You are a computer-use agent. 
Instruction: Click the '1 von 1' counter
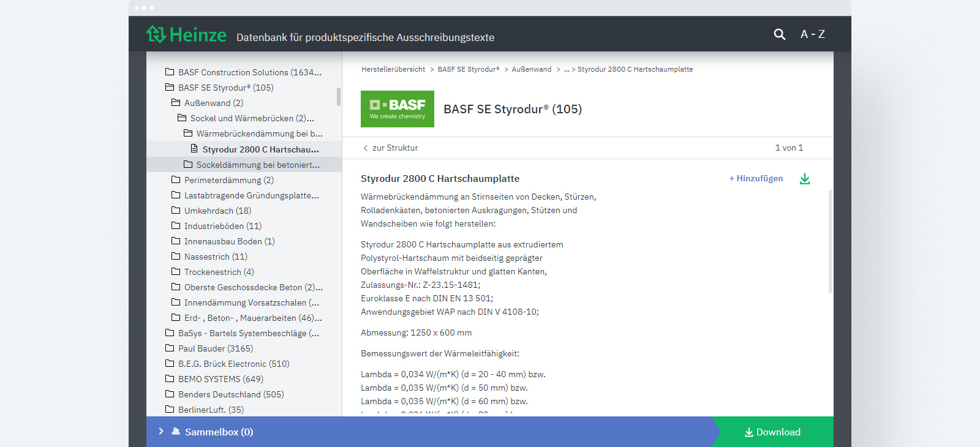[x=789, y=148]
